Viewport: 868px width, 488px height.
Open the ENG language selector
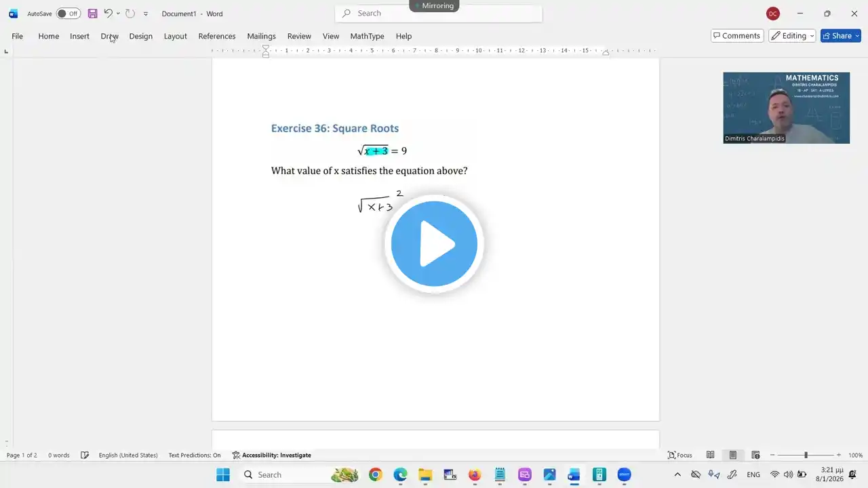(753, 474)
